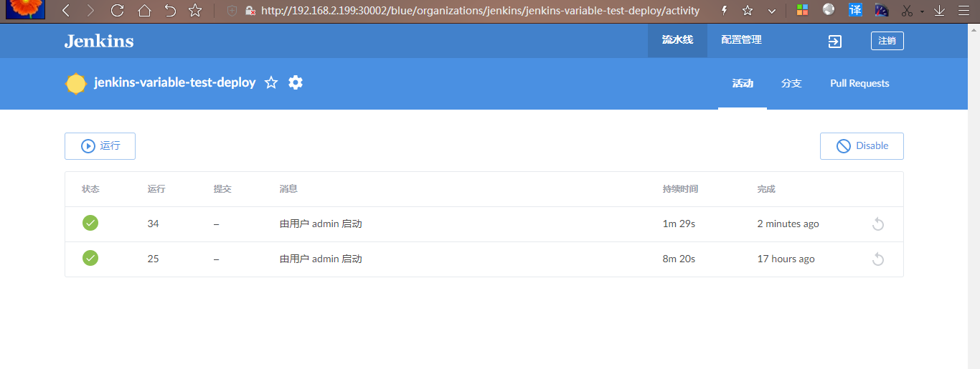Open run number 34
Image resolution: width=980 pixels, height=369 pixels.
tap(154, 224)
